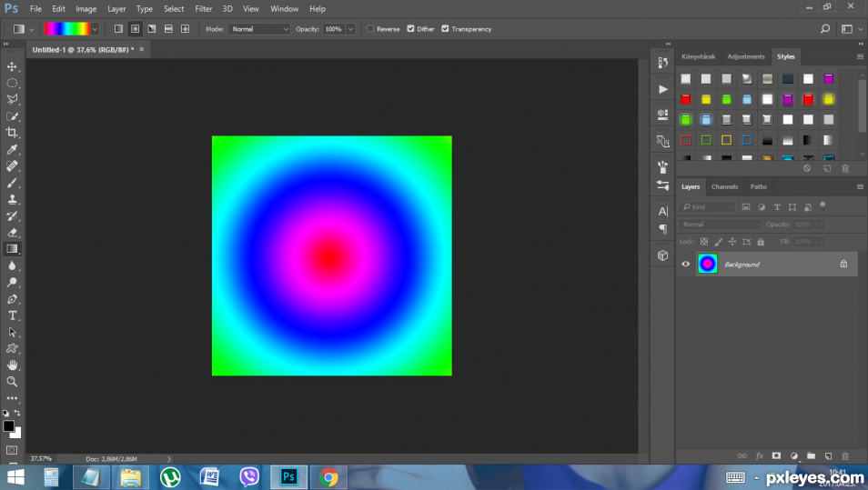This screenshot has height=490, width=868.
Task: Open the Opacity slider dropdown arrow
Action: coord(350,29)
